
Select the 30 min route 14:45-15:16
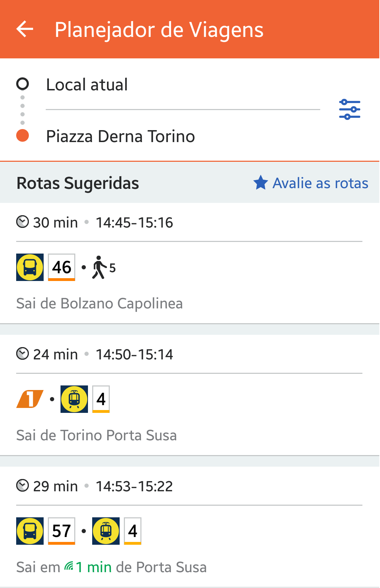point(190,263)
